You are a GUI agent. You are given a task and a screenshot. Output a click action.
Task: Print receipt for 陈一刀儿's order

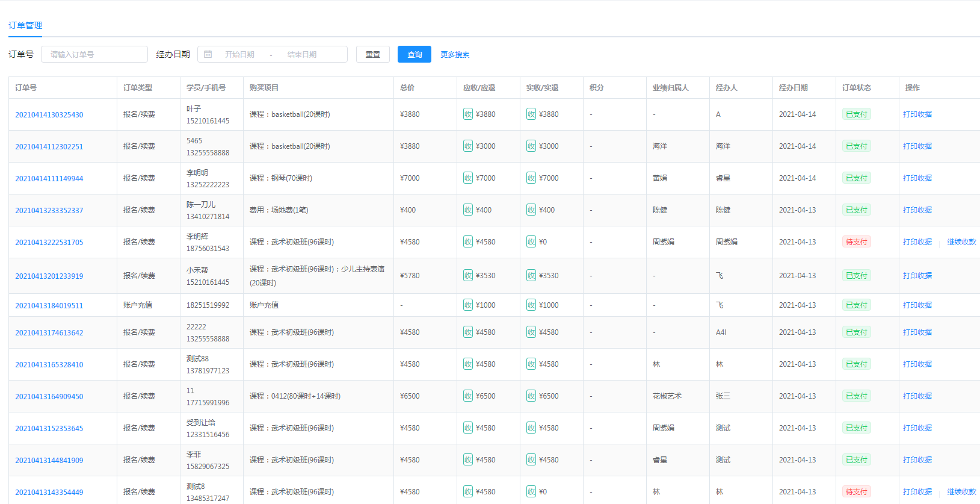pyautogui.click(x=917, y=210)
